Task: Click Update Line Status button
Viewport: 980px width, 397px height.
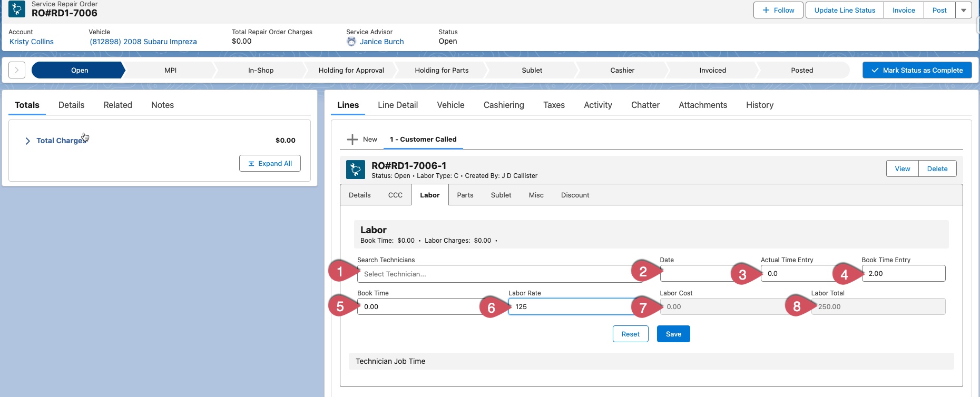Action: click(845, 10)
